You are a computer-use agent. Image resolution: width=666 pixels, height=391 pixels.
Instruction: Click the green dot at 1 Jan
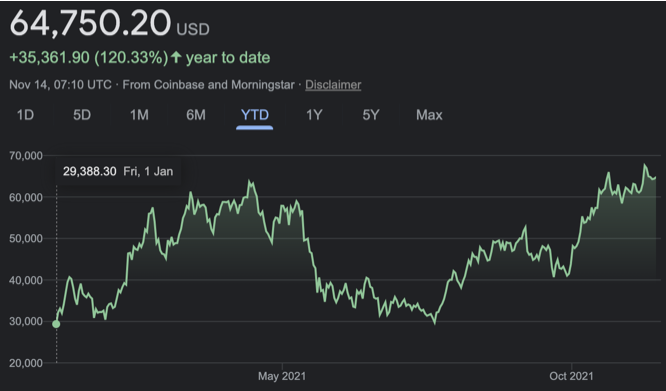(56, 324)
